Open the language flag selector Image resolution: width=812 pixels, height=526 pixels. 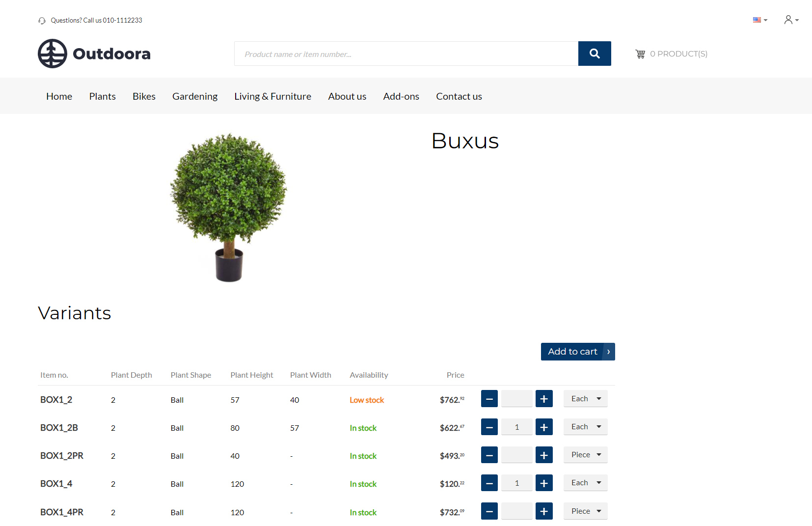[x=760, y=20]
